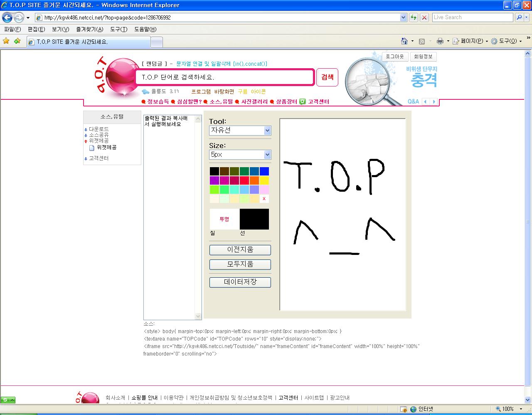Image resolution: width=532 pixels, height=415 pixels.
Task: Click the RSS feeds icon
Action: [422, 41]
